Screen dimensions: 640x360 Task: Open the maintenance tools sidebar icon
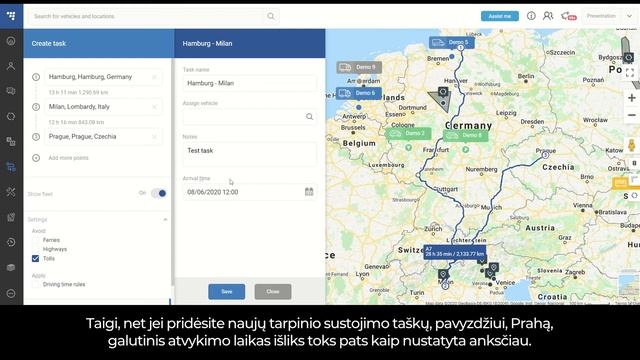[11, 192]
